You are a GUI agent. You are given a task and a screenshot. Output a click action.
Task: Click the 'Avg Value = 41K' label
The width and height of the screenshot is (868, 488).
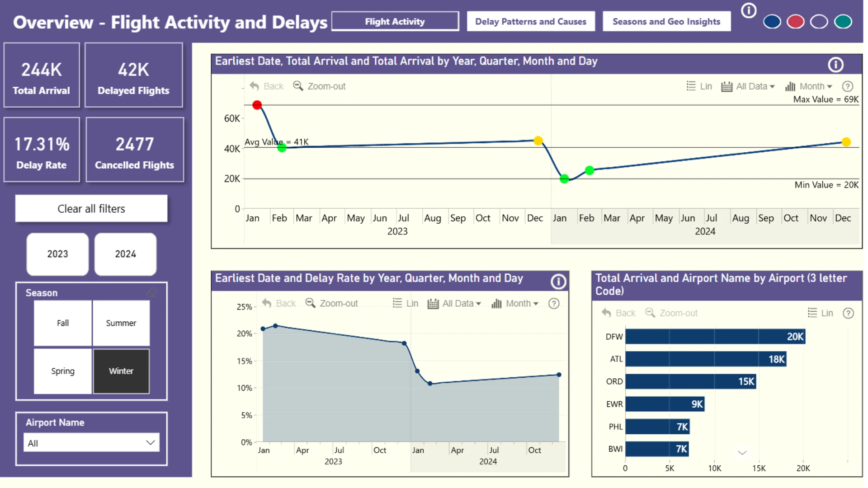coord(277,142)
